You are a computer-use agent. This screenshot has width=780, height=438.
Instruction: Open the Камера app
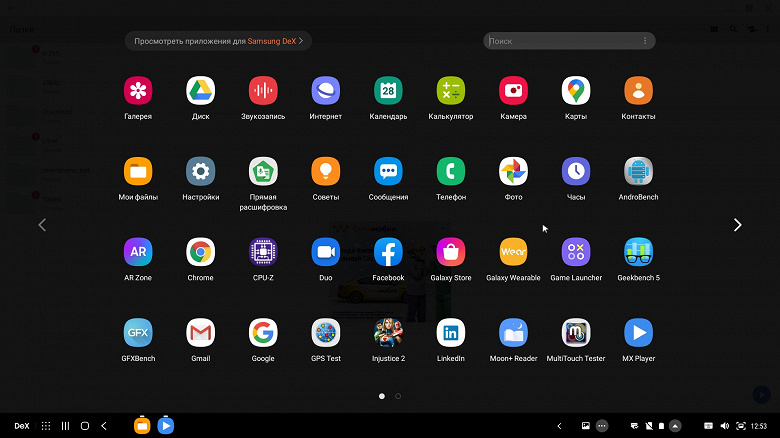[513, 91]
